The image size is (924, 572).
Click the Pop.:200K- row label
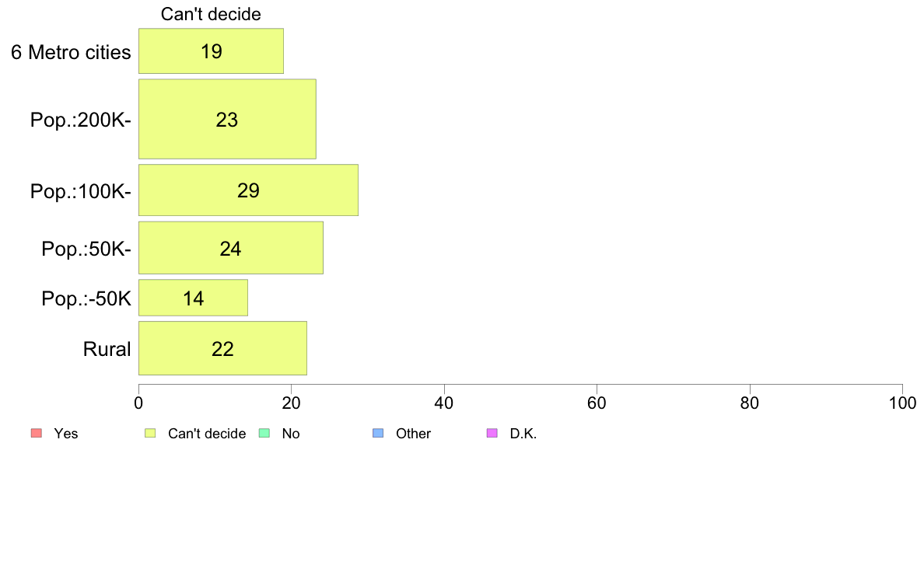(81, 120)
